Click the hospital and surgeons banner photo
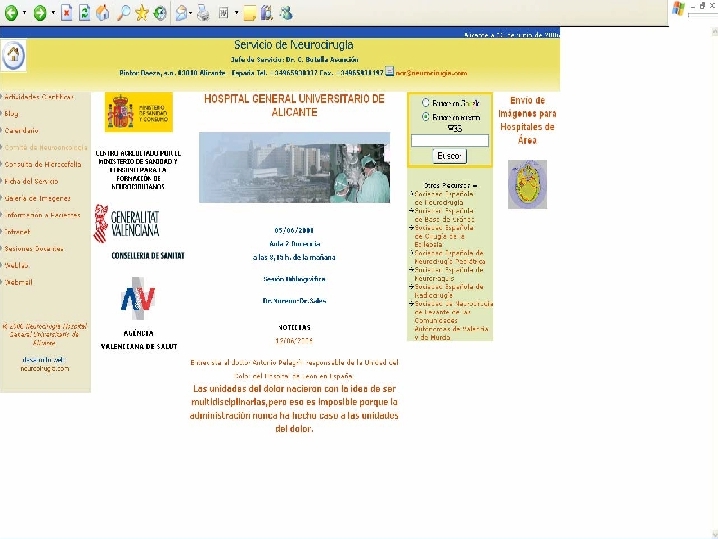The height and width of the screenshot is (539, 718). 294,167
